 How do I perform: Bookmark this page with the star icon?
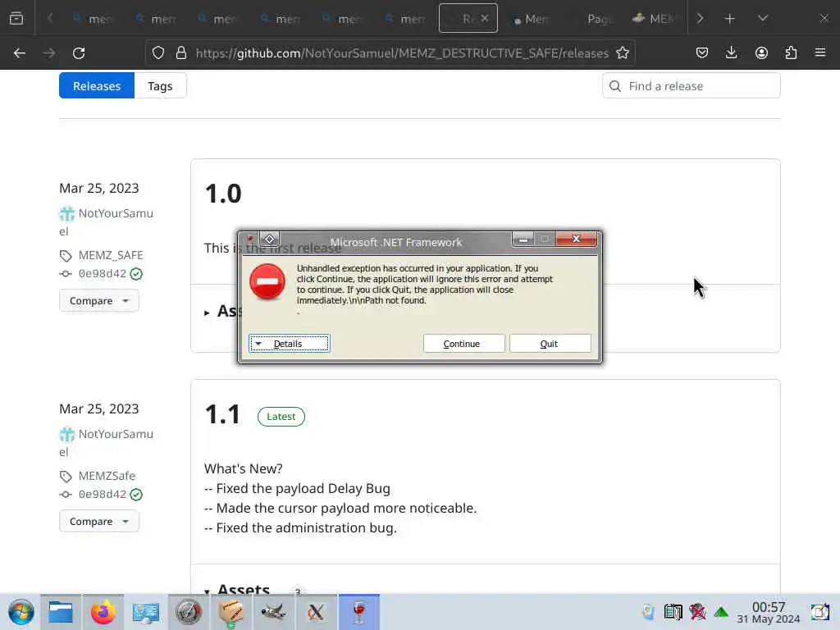pyautogui.click(x=623, y=53)
